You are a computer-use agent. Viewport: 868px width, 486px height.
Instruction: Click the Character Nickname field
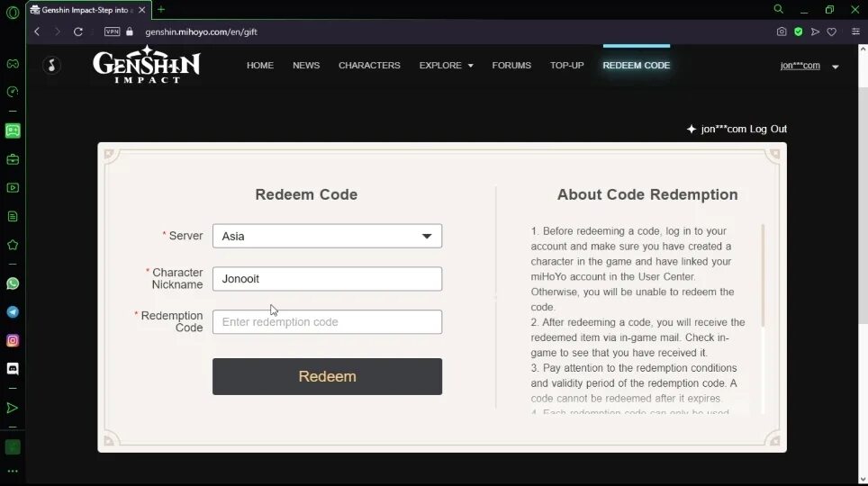point(327,278)
